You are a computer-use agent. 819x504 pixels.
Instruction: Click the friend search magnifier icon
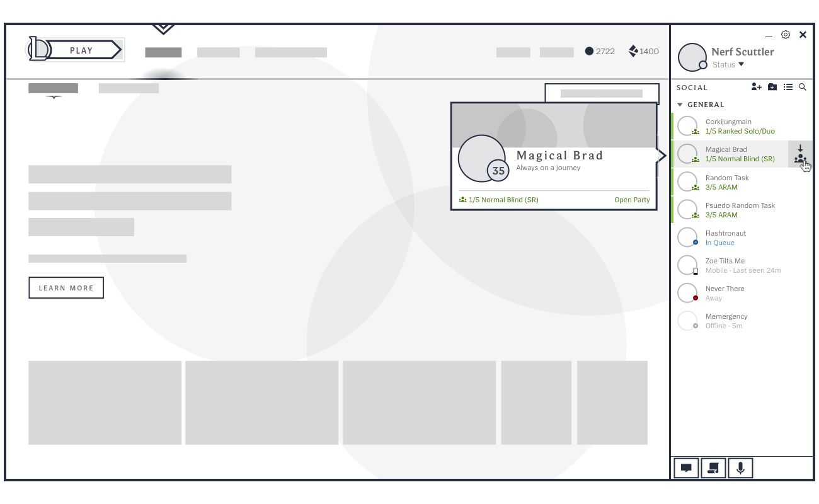[x=803, y=87]
